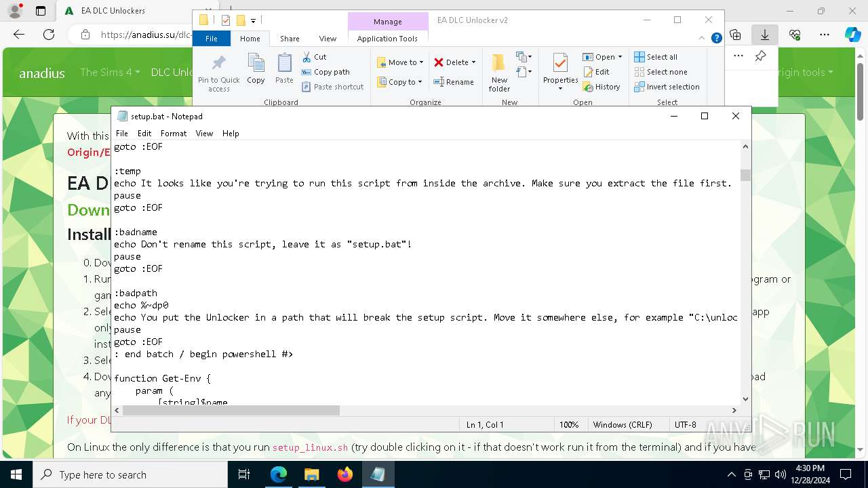Open Firefox from the taskbar
The image size is (868, 488).
[344, 474]
